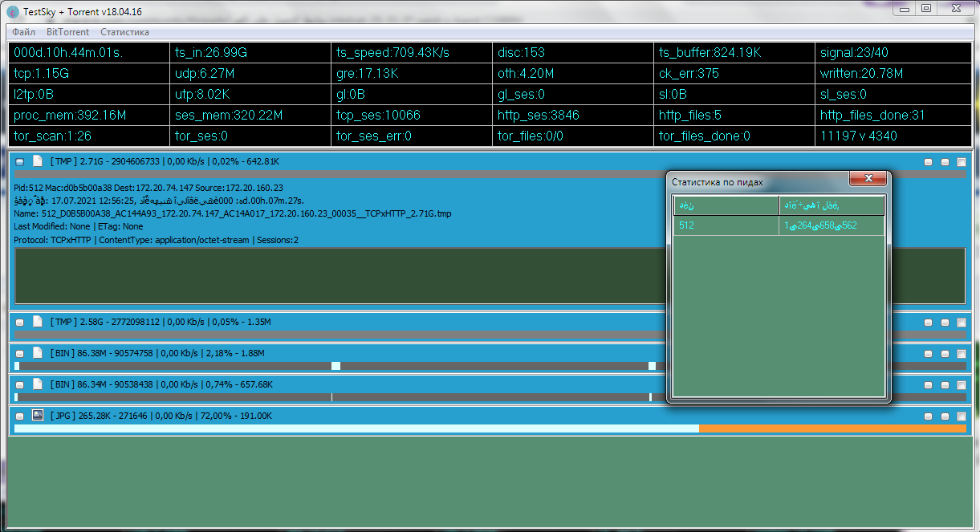Click the orange part of the JPG progress bar
Screen dimensions: 980x532
(832, 429)
